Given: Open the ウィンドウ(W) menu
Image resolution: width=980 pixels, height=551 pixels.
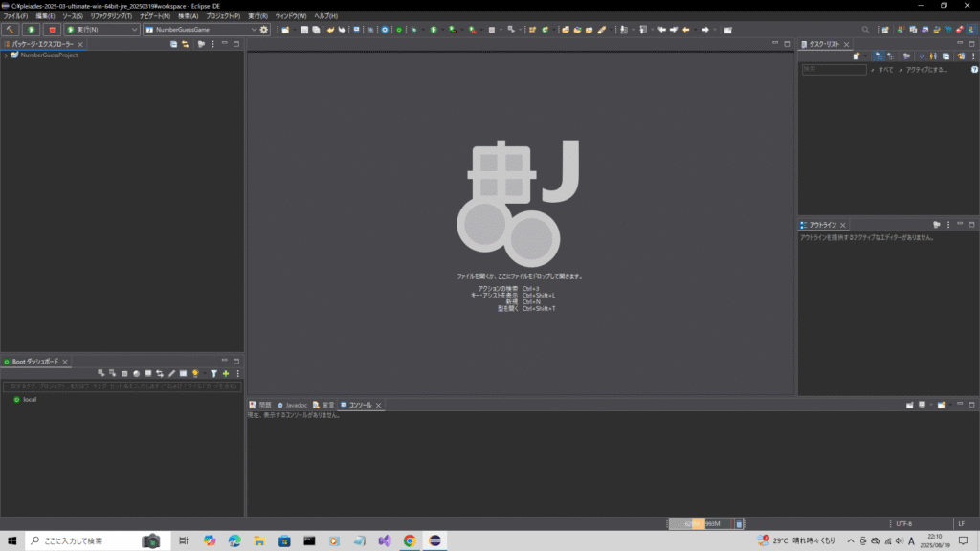Looking at the screenshot, I should 291,16.
